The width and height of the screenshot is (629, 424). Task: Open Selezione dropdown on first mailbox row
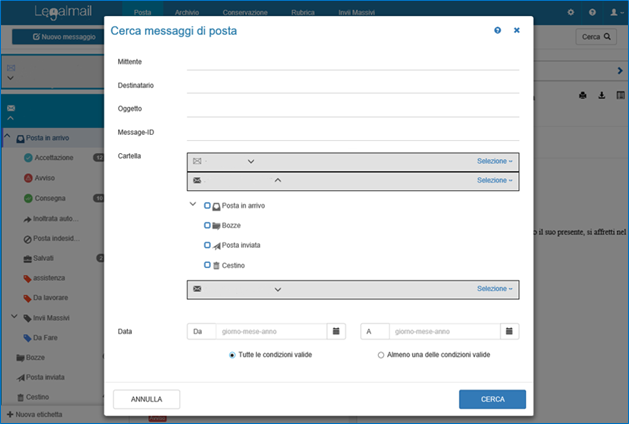click(494, 161)
